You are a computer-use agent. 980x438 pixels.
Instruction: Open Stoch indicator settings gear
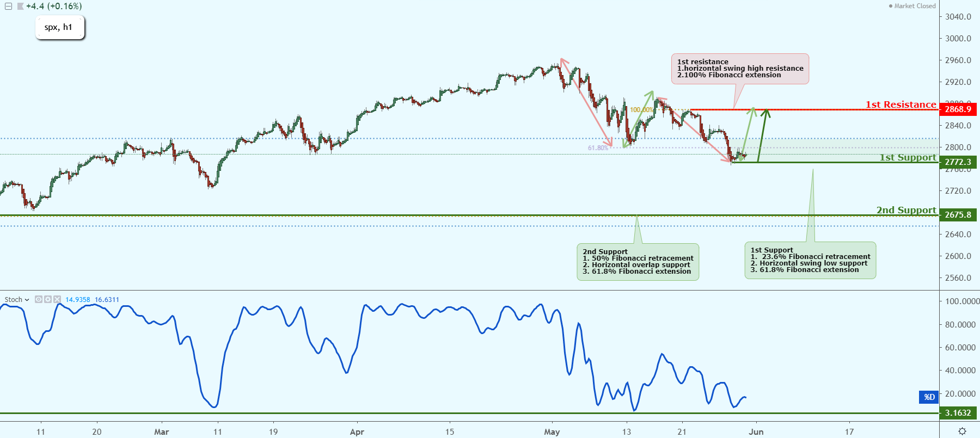(48, 299)
